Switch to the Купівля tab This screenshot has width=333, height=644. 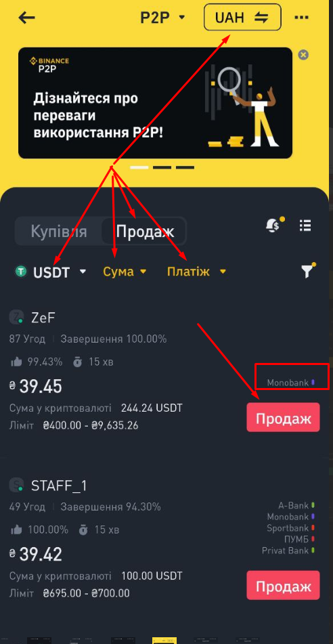point(59,231)
